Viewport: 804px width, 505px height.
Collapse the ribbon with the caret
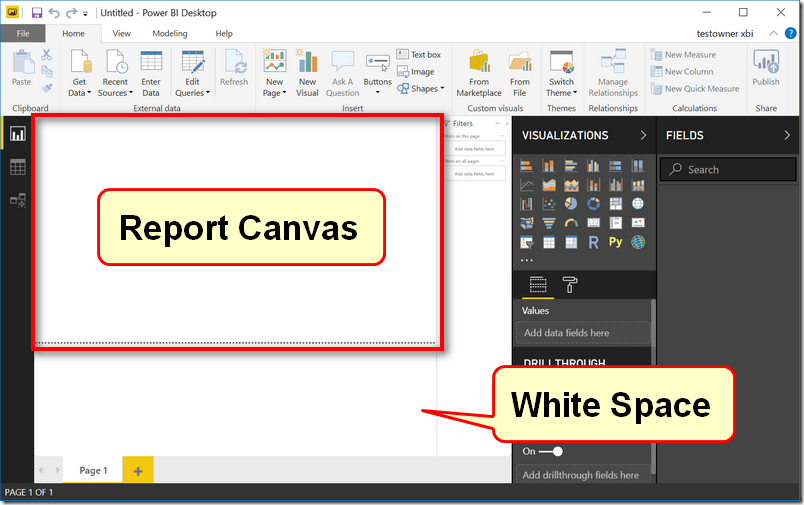point(773,33)
